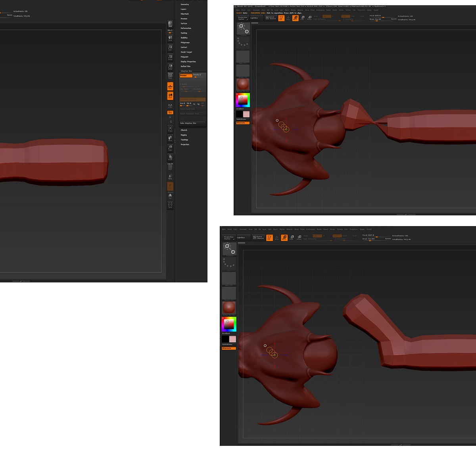Image resolution: width=476 pixels, height=476 pixels.
Task: Click the Make Adaptive Skin button
Action: pos(193,123)
